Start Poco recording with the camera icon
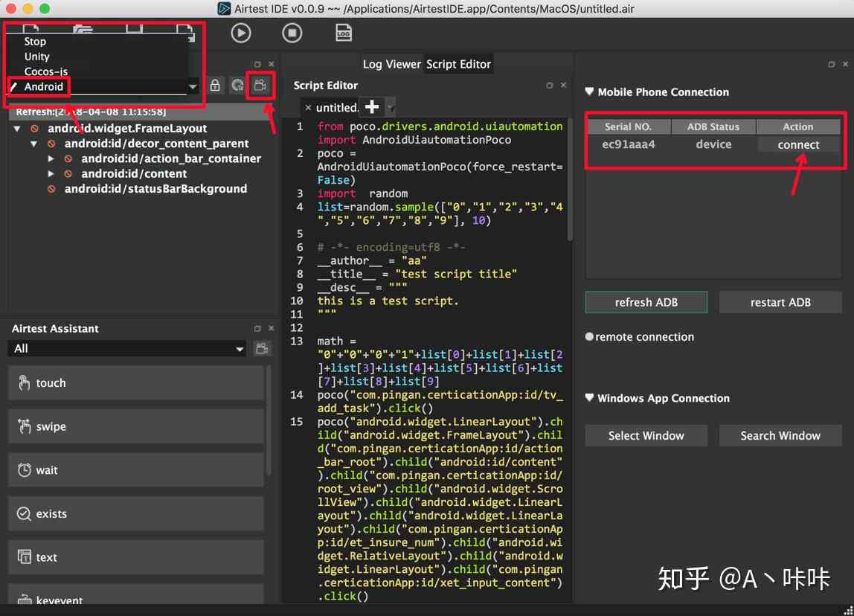Viewport: 854px width, 616px height. pos(260,86)
